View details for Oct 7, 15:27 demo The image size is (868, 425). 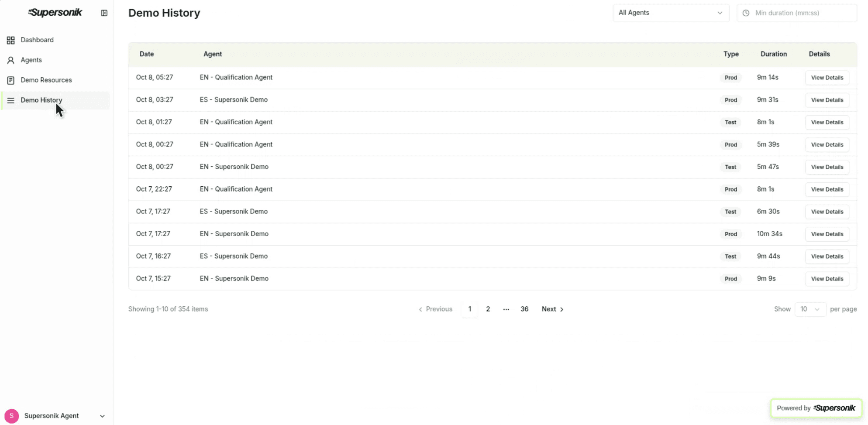[x=827, y=279]
